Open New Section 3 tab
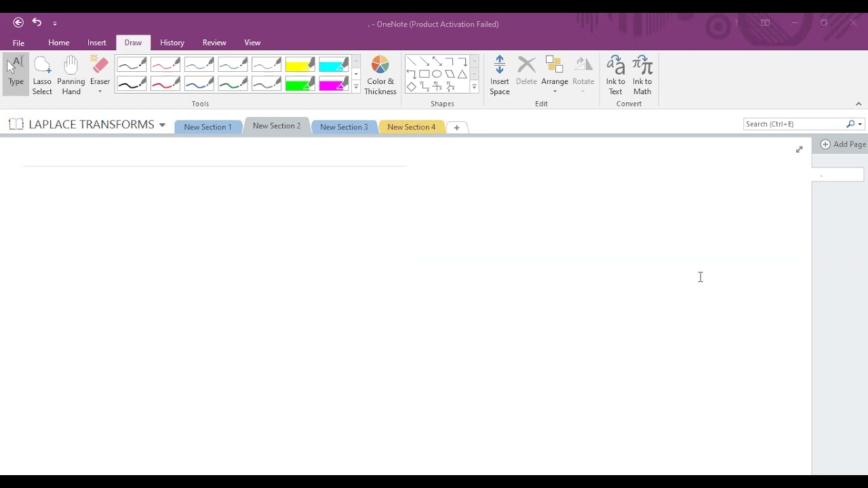This screenshot has width=868, height=488. point(344,127)
